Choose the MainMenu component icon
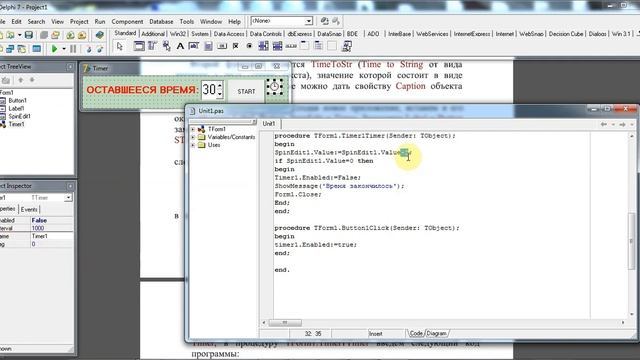 [152, 46]
